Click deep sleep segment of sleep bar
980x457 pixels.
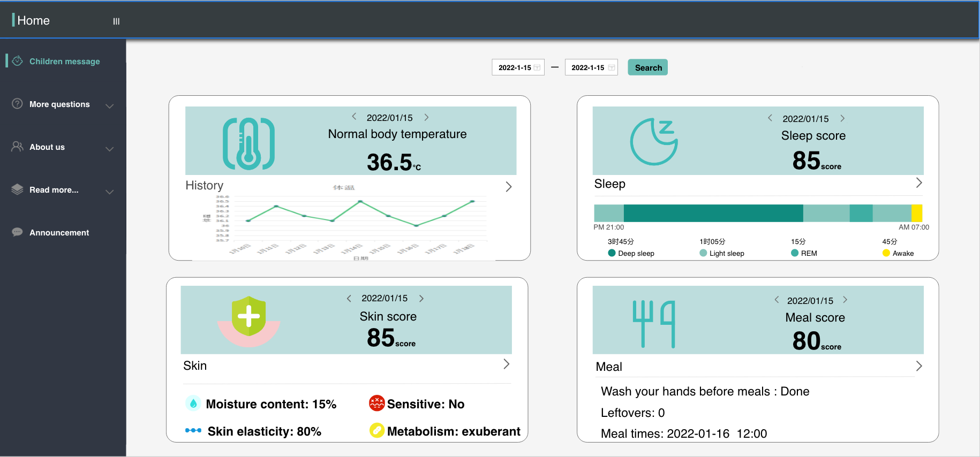coord(712,213)
